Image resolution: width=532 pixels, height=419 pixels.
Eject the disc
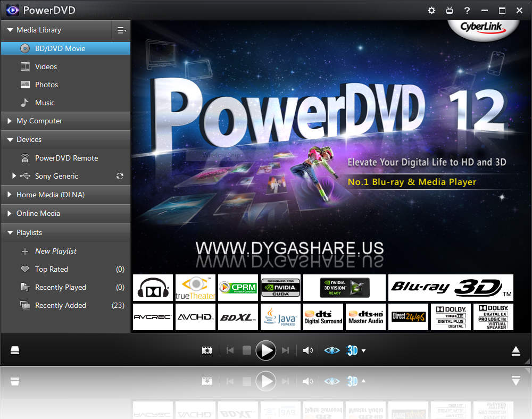coord(516,351)
